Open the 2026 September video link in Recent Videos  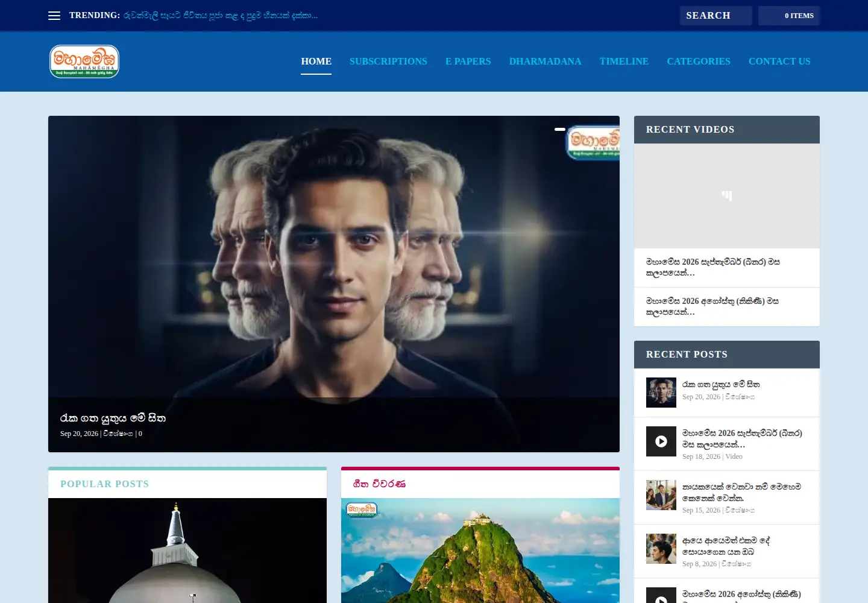[x=713, y=267]
